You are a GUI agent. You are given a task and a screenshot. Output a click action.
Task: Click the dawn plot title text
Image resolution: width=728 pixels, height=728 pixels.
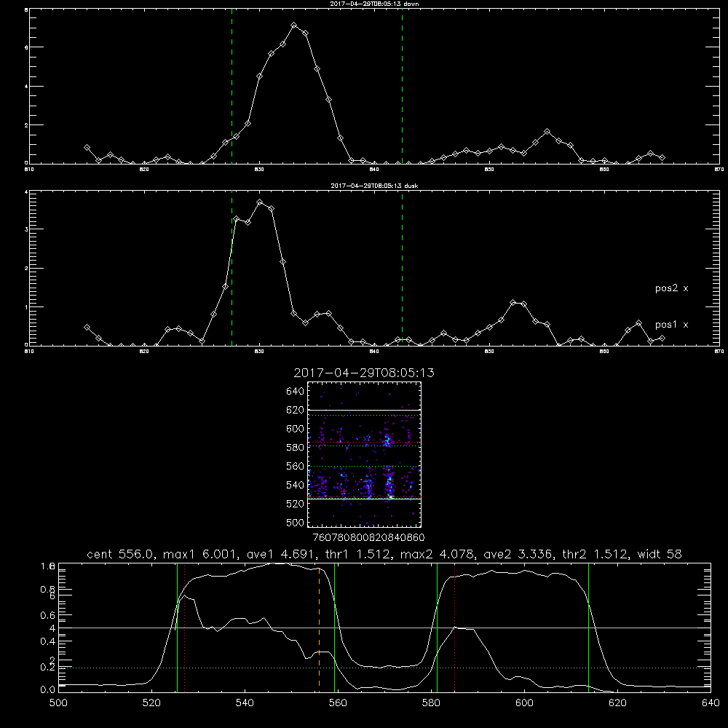[x=374, y=4]
